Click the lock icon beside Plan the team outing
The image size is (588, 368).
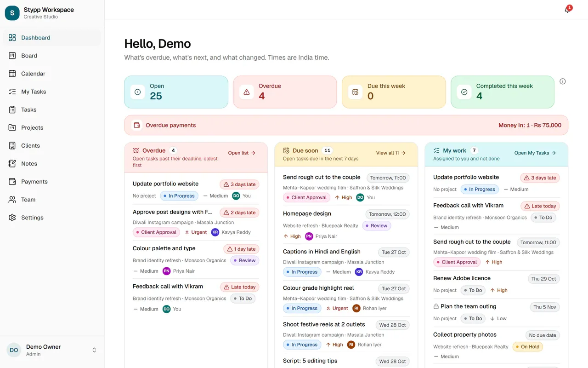click(x=436, y=306)
